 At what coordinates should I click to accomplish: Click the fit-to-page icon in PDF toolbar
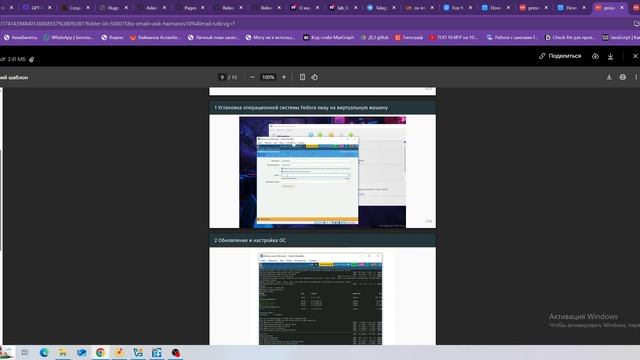pyautogui.click(x=302, y=77)
